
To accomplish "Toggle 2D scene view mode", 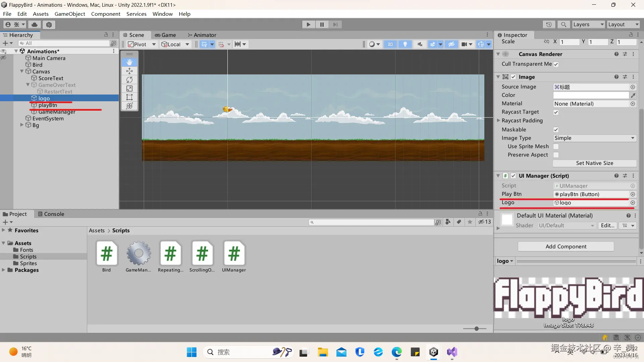I will click(390, 44).
